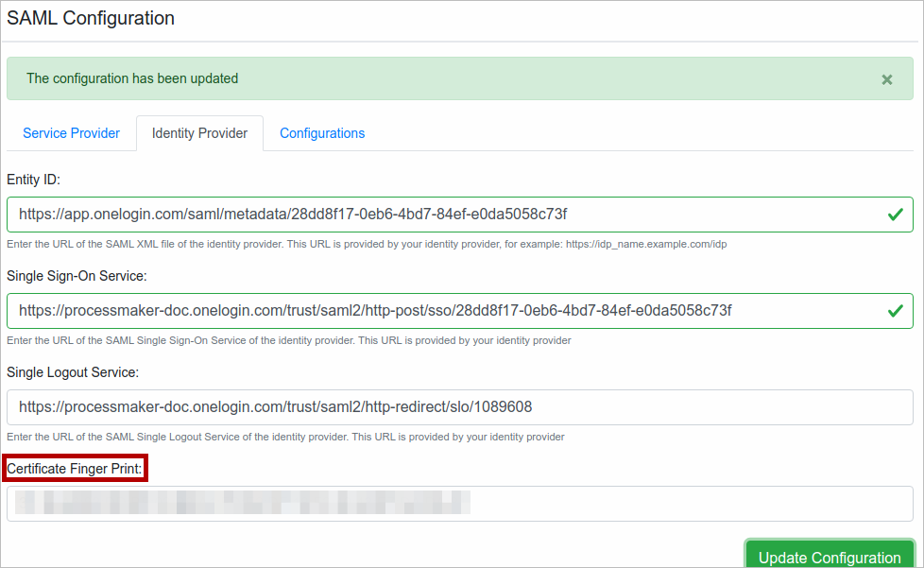Click the hint text below Single Sign-On Service
Screen dimensions: 924x568
click(x=288, y=340)
